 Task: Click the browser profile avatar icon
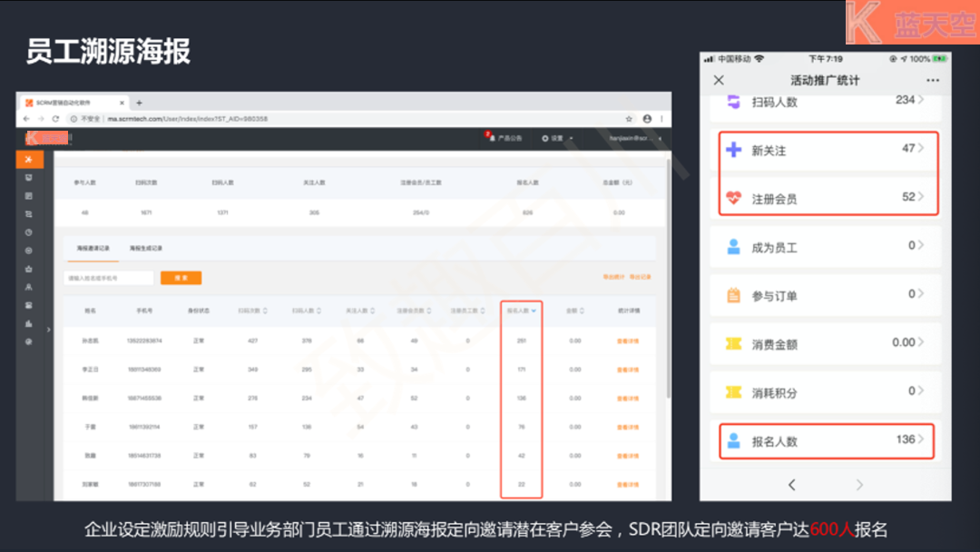point(647,119)
